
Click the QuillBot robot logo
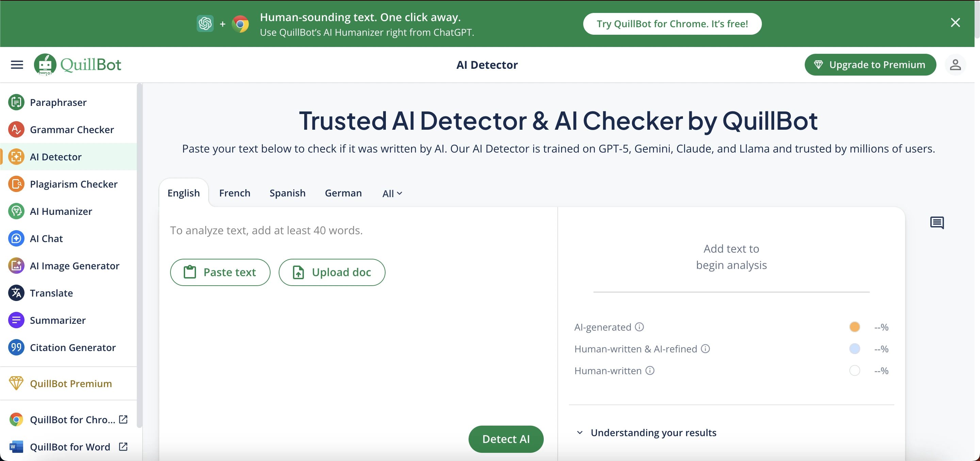[x=45, y=65]
